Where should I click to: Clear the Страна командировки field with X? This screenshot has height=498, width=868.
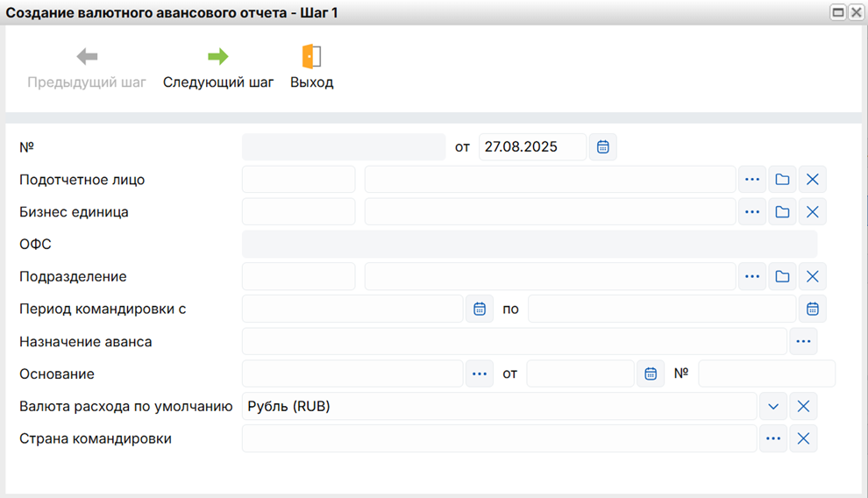(x=803, y=438)
